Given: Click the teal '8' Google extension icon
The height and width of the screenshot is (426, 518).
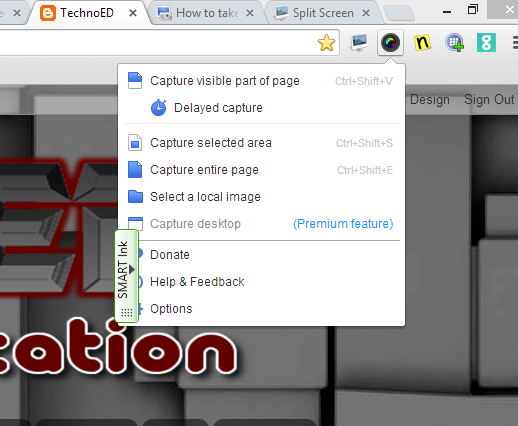Looking at the screenshot, I should [486, 43].
